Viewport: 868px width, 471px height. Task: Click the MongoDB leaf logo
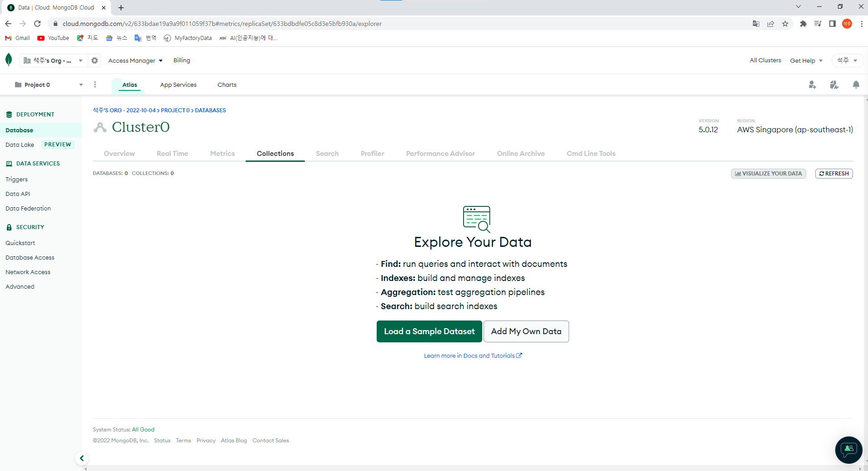[9, 60]
